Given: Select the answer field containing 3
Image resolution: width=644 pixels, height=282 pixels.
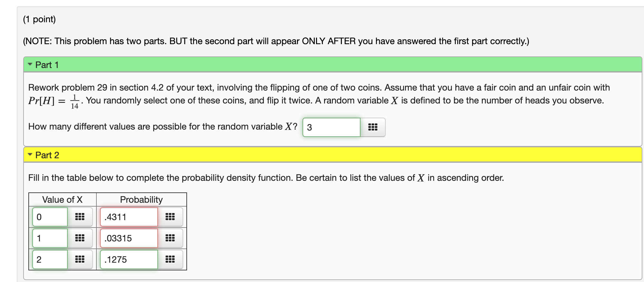Looking at the screenshot, I should pyautogui.click(x=331, y=127).
